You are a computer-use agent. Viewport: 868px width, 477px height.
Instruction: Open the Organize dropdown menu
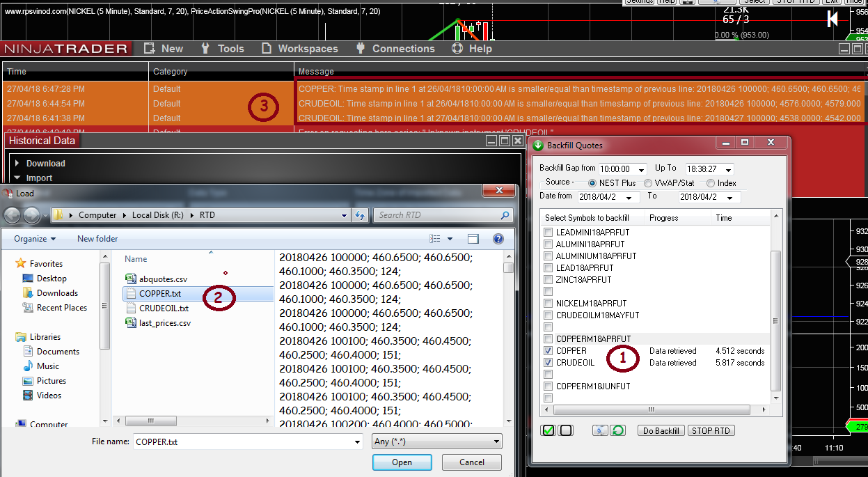click(x=35, y=239)
